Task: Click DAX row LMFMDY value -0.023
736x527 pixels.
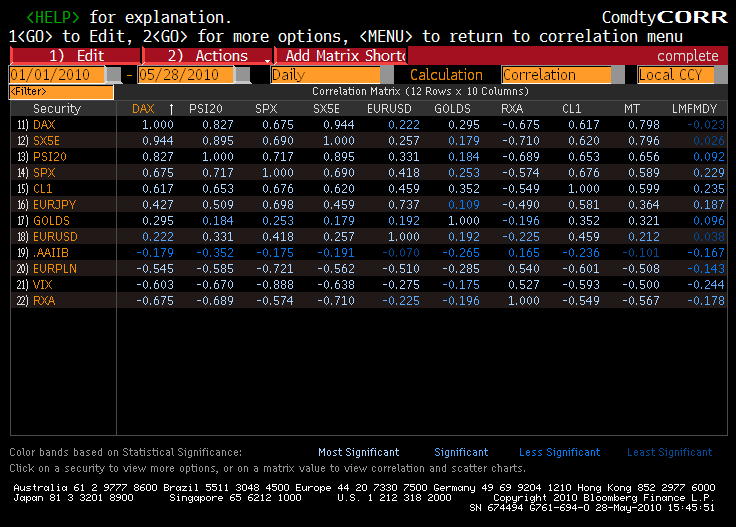Action: point(706,125)
